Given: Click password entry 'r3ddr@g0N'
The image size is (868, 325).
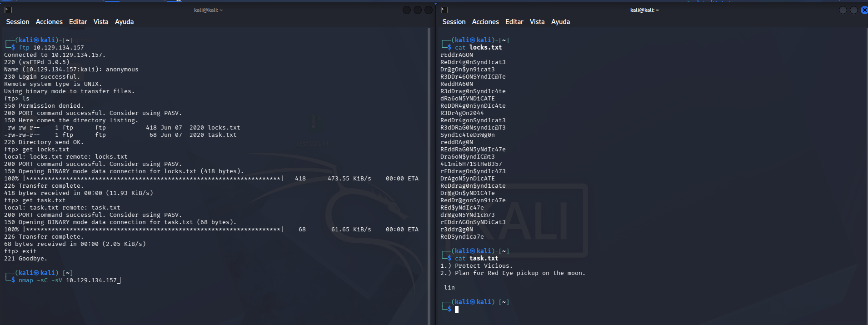Looking at the screenshot, I should point(457,230).
